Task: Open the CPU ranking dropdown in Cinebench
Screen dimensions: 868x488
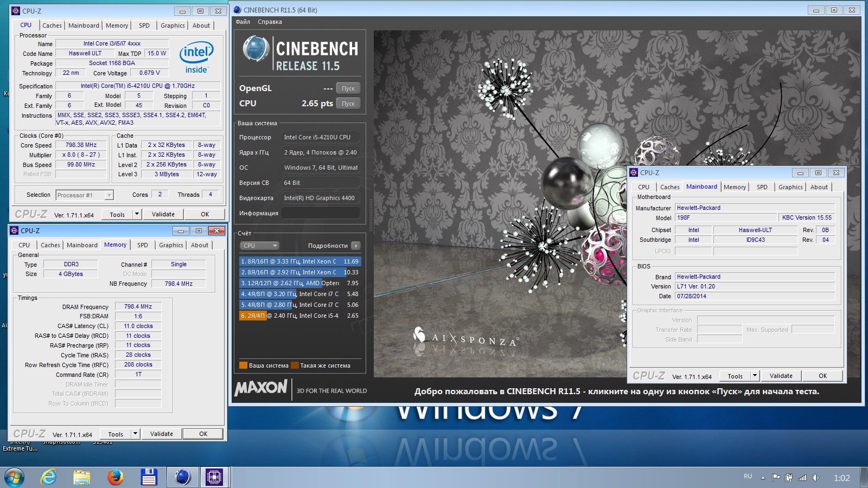Action: 259,246
